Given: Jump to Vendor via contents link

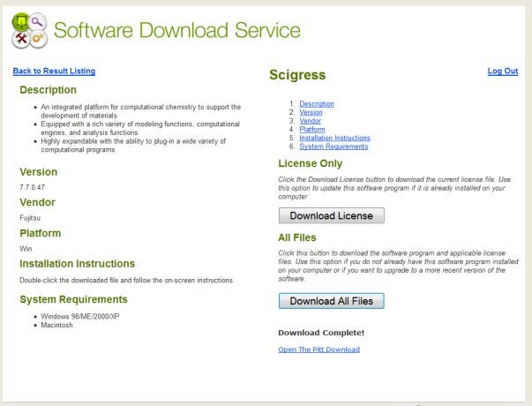Looking at the screenshot, I should pyautogui.click(x=310, y=121).
